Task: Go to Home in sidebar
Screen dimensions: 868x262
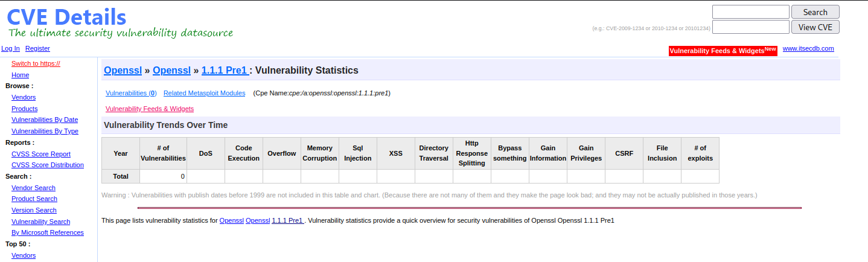Action: click(20, 75)
